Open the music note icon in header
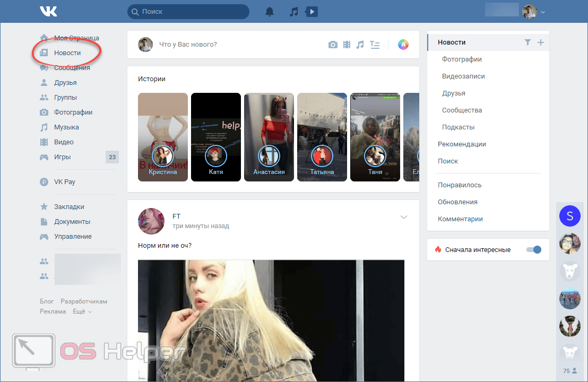Image resolution: width=588 pixels, height=382 pixels. (x=294, y=12)
